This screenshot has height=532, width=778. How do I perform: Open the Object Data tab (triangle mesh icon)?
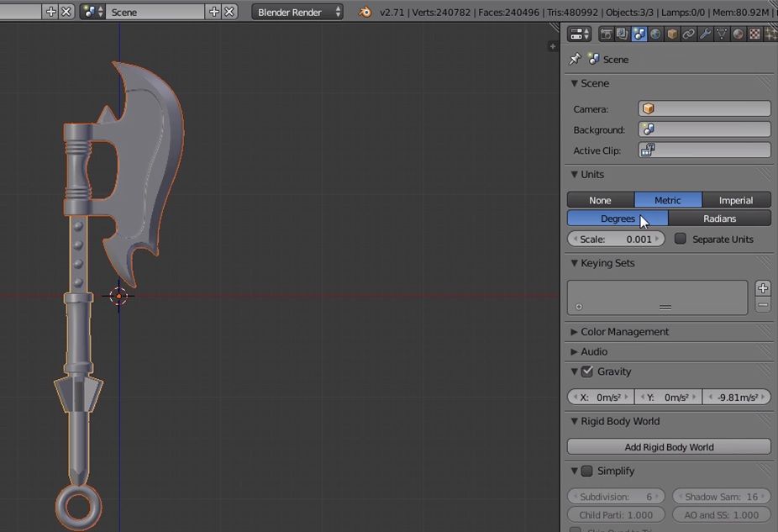(722, 34)
